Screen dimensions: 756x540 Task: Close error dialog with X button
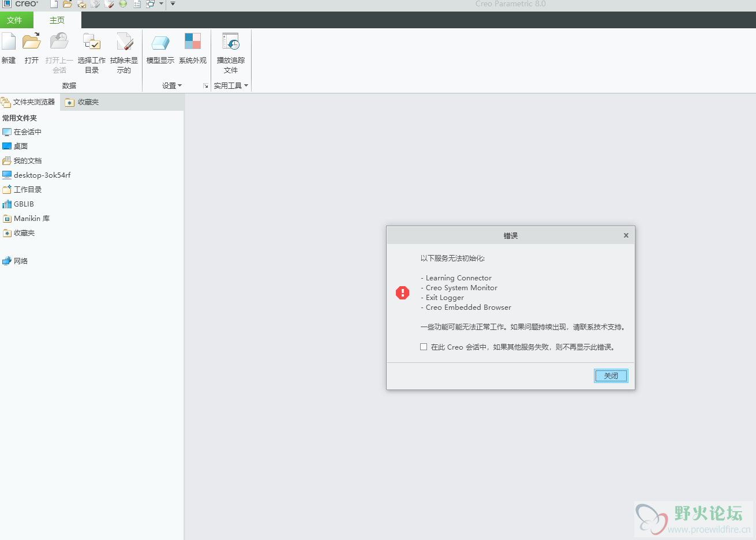coord(626,235)
